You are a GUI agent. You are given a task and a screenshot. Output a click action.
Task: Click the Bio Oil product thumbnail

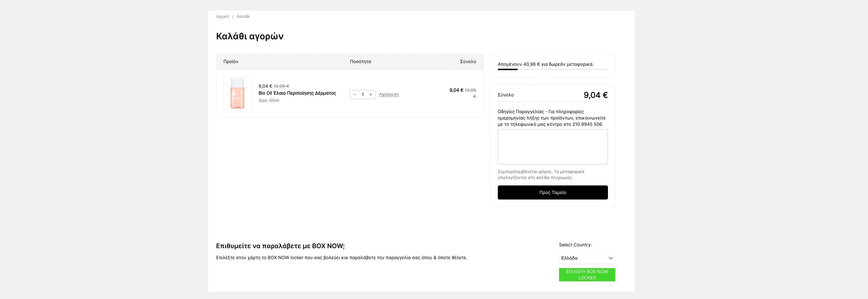(x=237, y=94)
